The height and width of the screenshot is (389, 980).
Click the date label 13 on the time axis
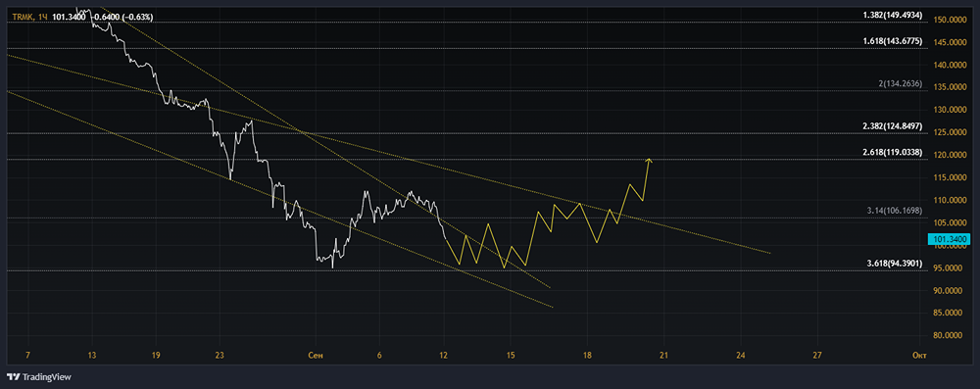[x=92, y=356]
